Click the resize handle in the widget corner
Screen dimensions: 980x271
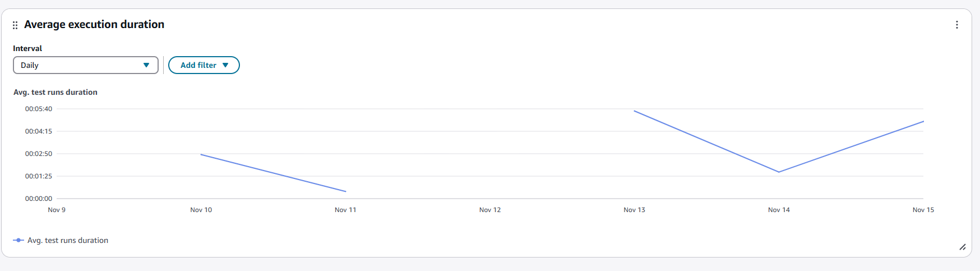[962, 247]
